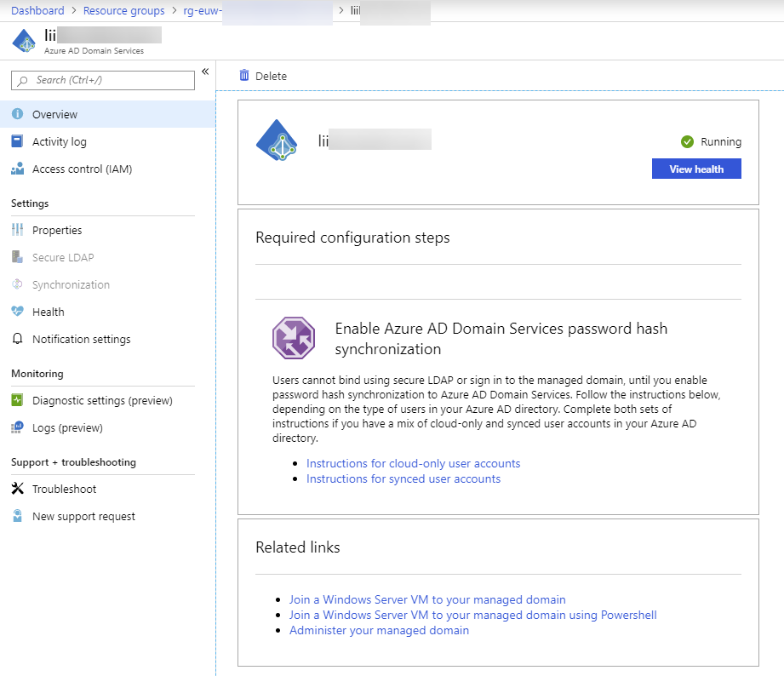Click the View health button
The image size is (784, 676).
click(x=696, y=169)
